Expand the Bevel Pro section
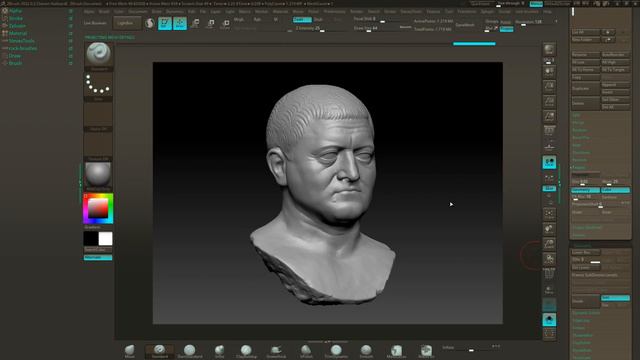This screenshot has width=640, height=360. [x=581, y=138]
